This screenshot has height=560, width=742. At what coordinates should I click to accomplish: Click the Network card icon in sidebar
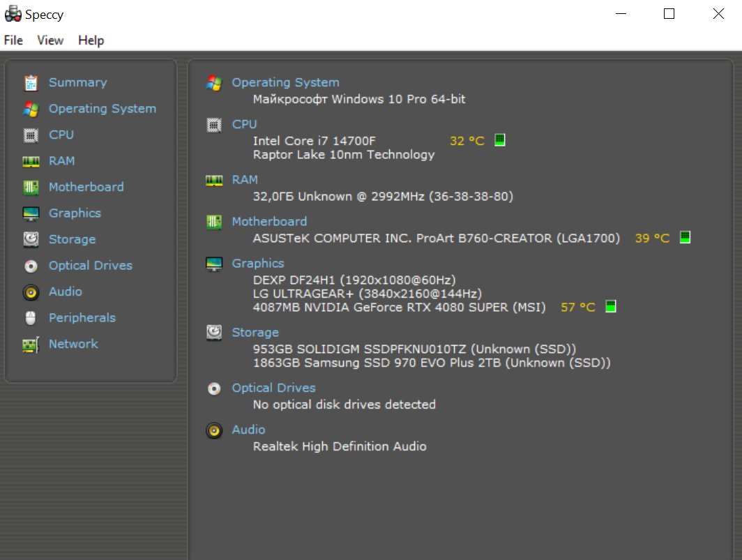click(31, 345)
